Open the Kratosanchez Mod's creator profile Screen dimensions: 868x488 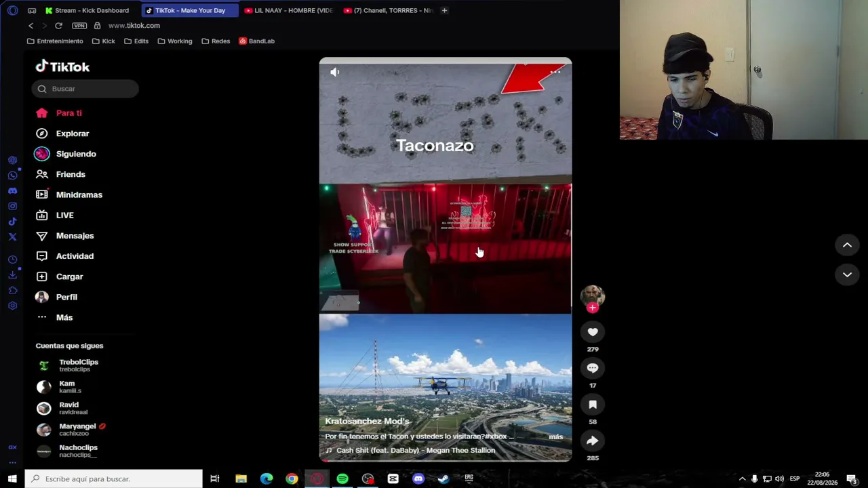tap(367, 421)
